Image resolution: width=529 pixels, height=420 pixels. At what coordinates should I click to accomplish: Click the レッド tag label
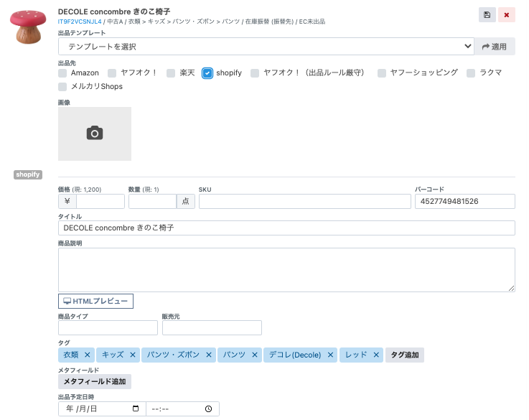(356, 355)
